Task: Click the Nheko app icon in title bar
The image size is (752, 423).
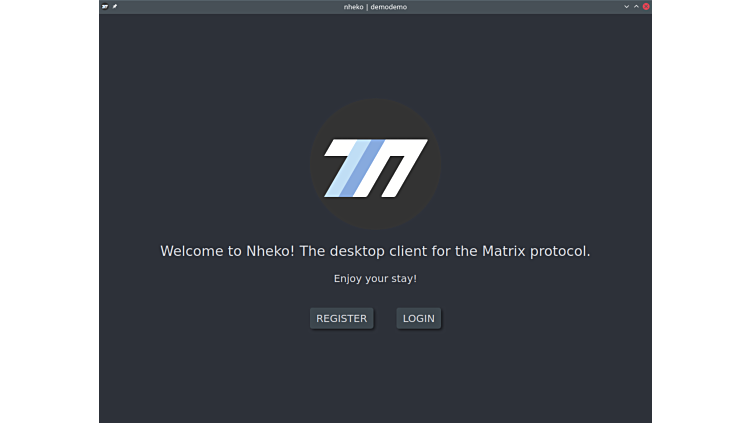Action: (105, 6)
